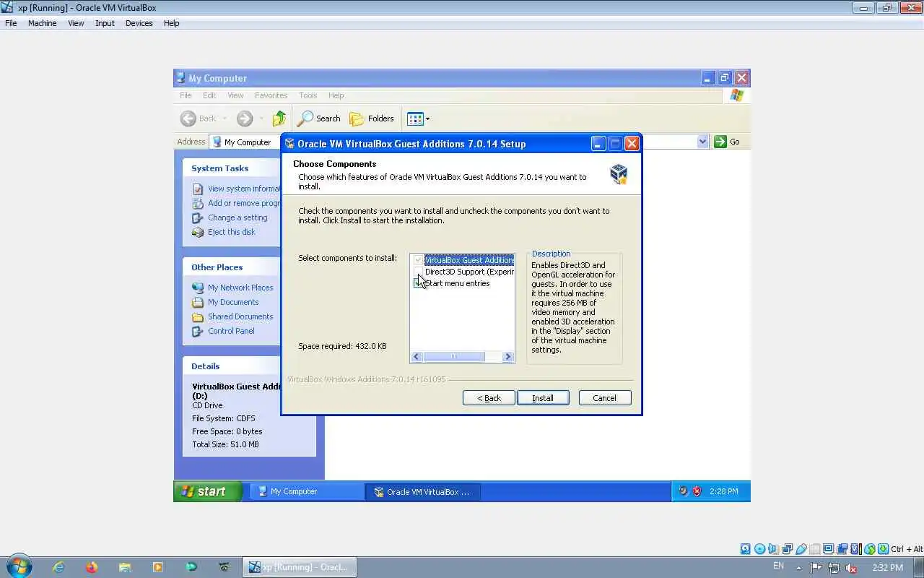This screenshot has height=578, width=924.
Task: Open the Forward history dropdown arrow
Action: 261,118
